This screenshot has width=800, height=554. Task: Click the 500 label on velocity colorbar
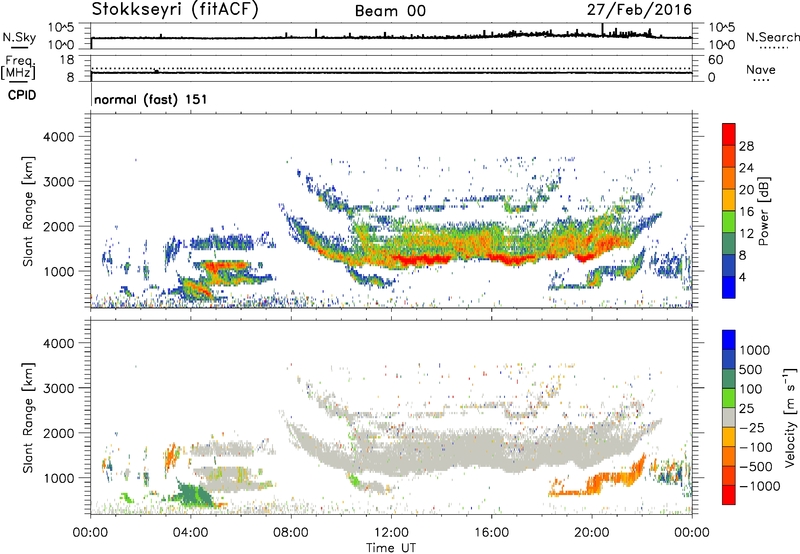(751, 369)
